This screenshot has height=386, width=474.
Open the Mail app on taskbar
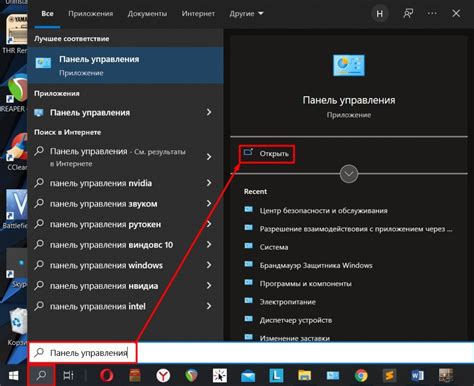(x=248, y=376)
